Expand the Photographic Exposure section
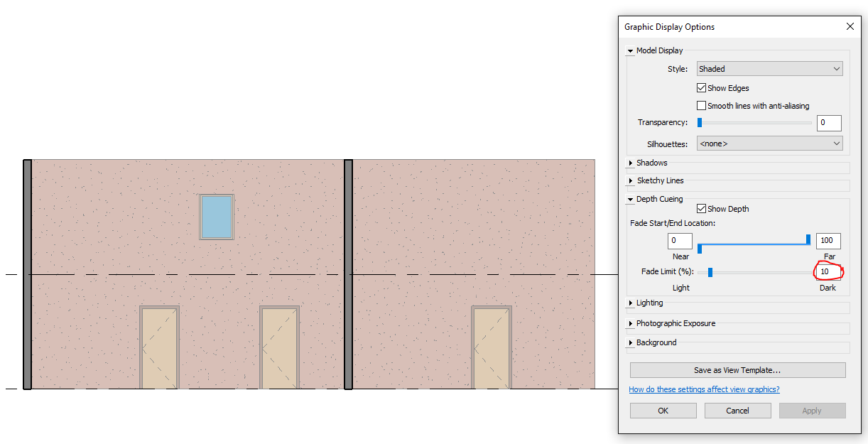Image resolution: width=868 pixels, height=444 pixels. (x=630, y=324)
